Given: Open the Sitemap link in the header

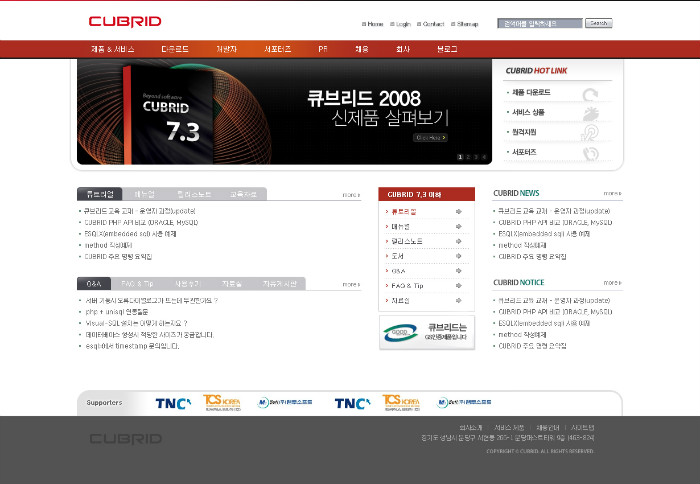Looking at the screenshot, I should coord(467,24).
